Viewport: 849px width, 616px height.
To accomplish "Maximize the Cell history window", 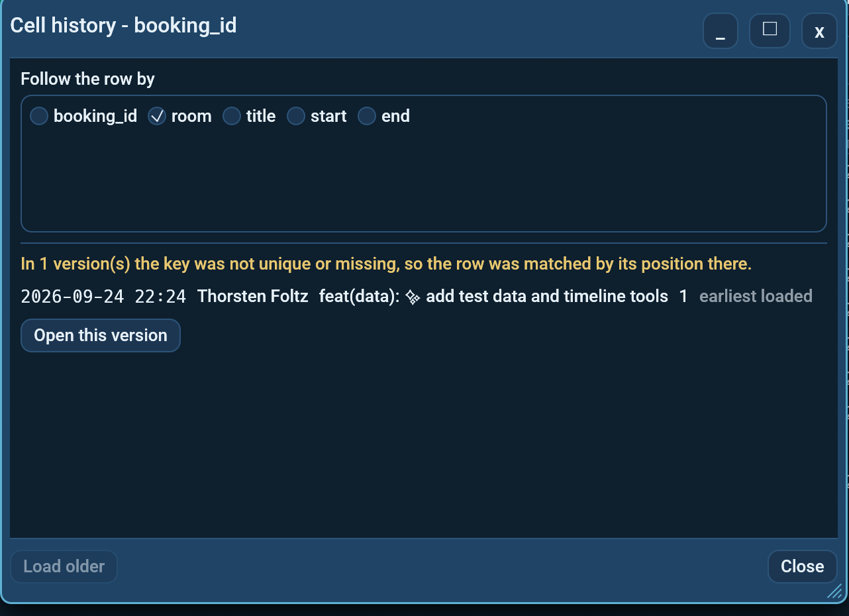I will (x=770, y=31).
